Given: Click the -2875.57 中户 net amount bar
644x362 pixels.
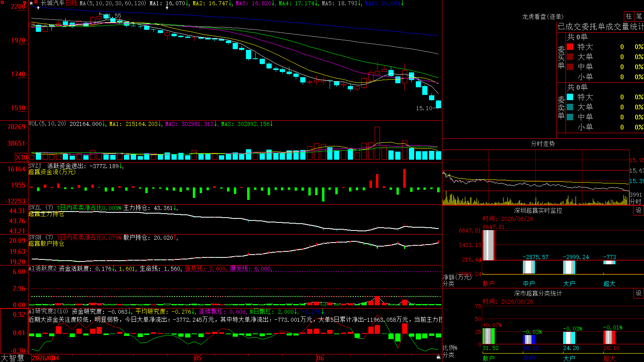Looking at the screenshot, I should (529, 267).
